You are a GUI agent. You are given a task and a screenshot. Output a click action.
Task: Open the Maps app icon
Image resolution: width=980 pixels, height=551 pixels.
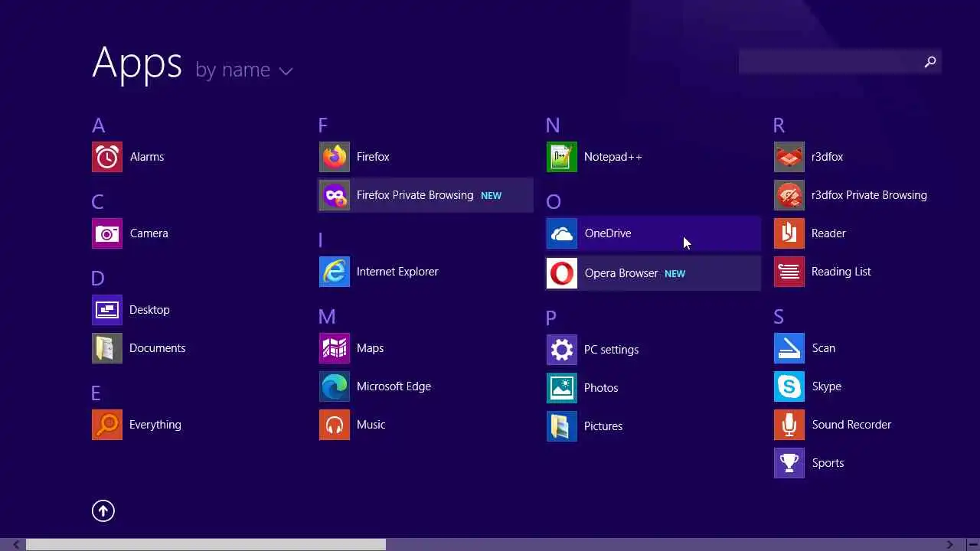(x=335, y=348)
